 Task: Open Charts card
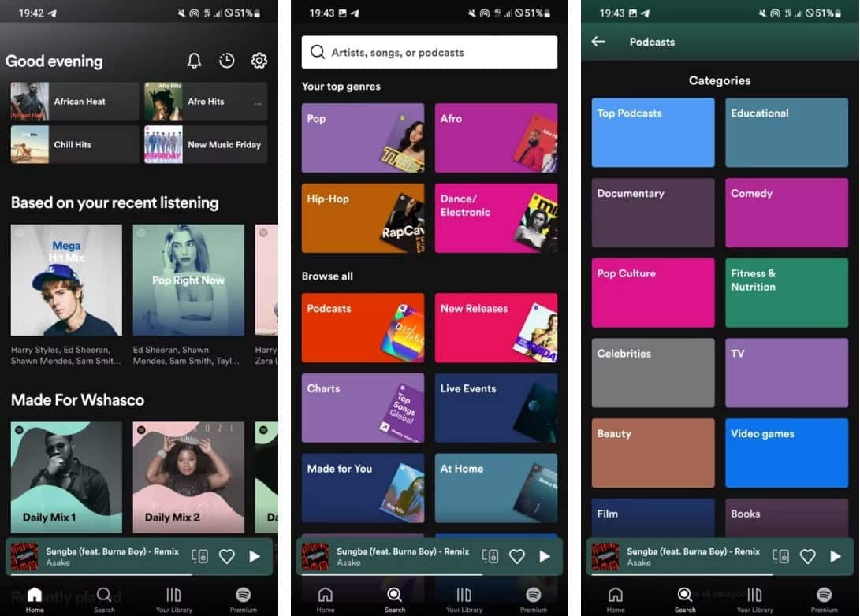click(x=363, y=408)
